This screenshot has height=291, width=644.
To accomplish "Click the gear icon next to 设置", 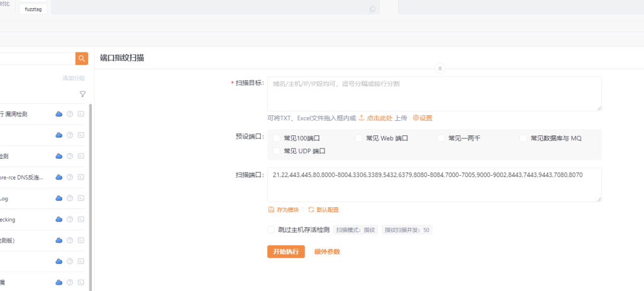I will point(416,118).
